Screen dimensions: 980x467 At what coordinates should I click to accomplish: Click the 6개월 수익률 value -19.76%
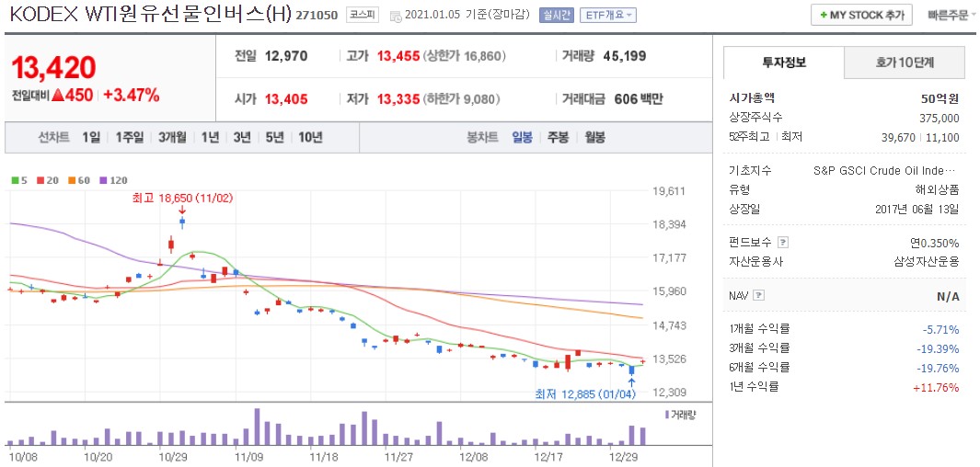[x=939, y=367]
